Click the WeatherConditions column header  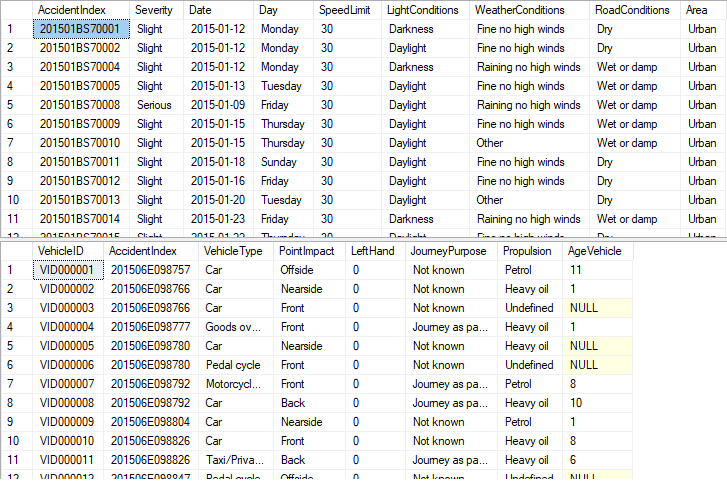click(529, 10)
